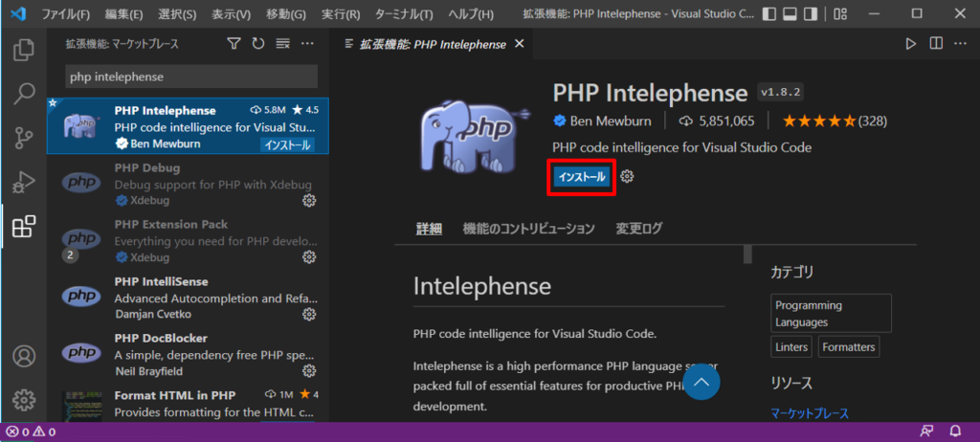Open editor more actions ellipsis
The height and width of the screenshot is (442, 980).
click(x=960, y=44)
